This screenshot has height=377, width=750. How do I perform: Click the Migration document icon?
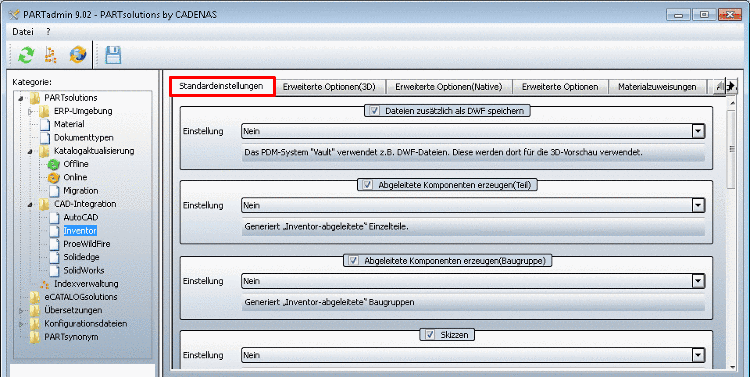[55, 191]
